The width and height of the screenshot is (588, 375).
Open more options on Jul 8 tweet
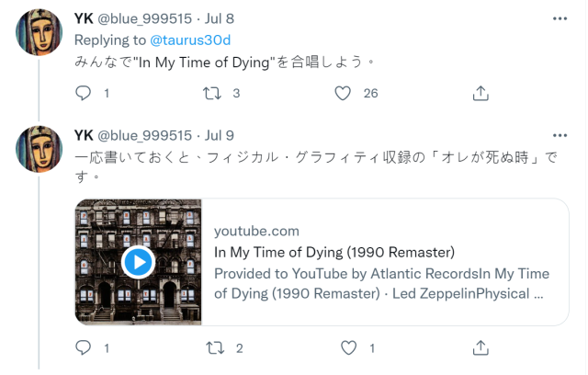coord(560,18)
